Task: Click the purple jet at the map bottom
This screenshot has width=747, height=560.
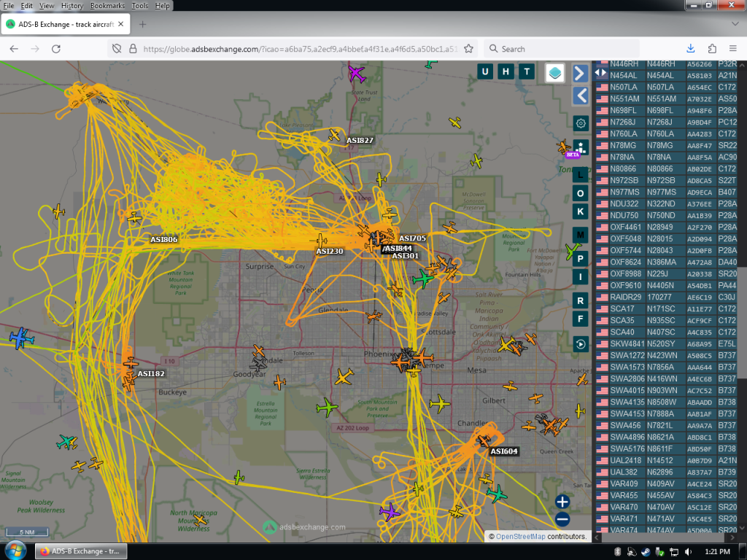Action: [390, 512]
